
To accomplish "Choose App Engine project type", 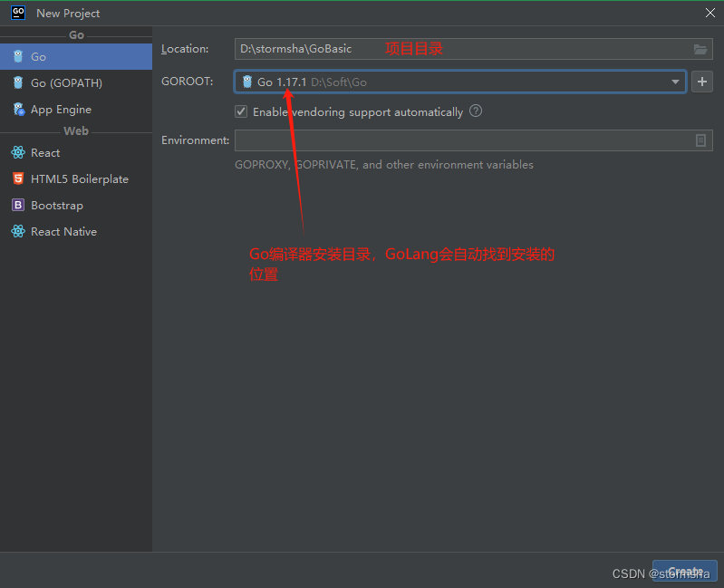I will point(76,110).
